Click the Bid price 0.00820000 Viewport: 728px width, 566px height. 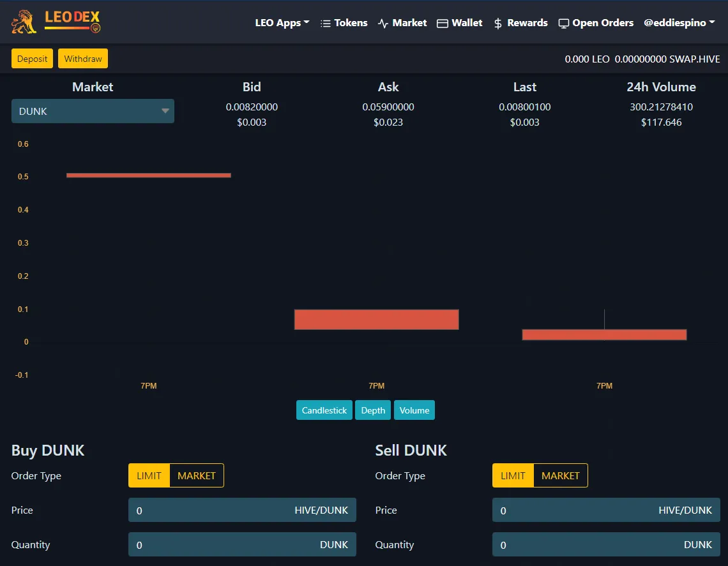pos(252,107)
